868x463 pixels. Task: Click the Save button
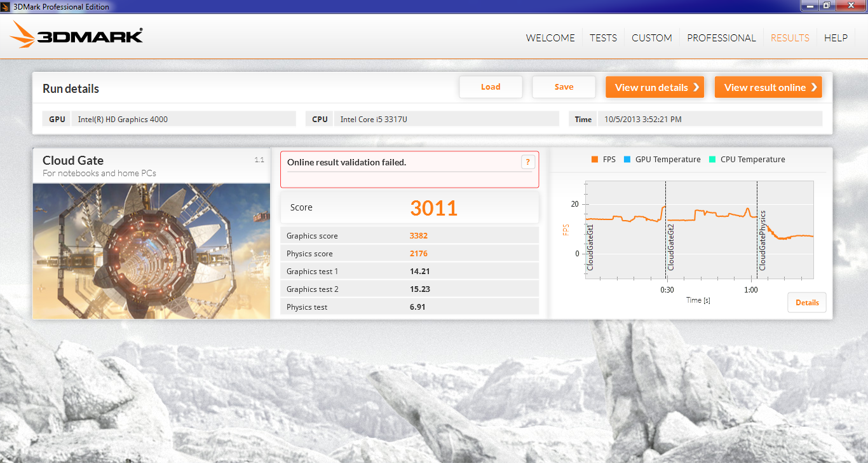coord(564,87)
